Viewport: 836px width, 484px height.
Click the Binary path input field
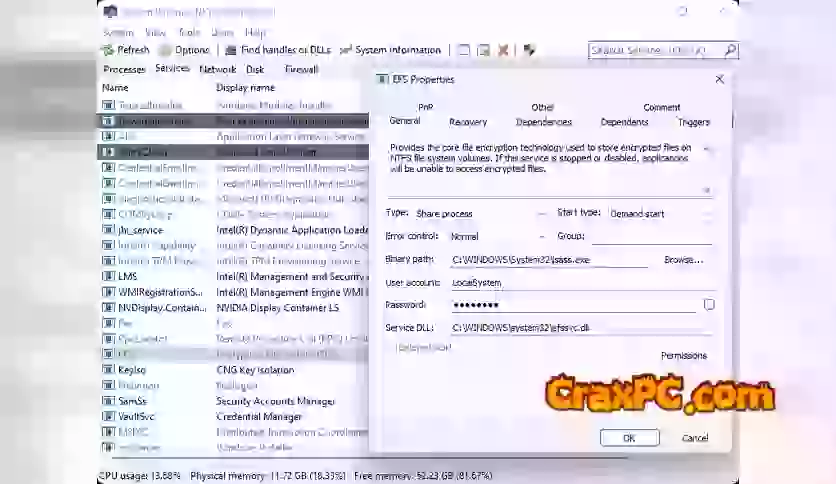549,260
